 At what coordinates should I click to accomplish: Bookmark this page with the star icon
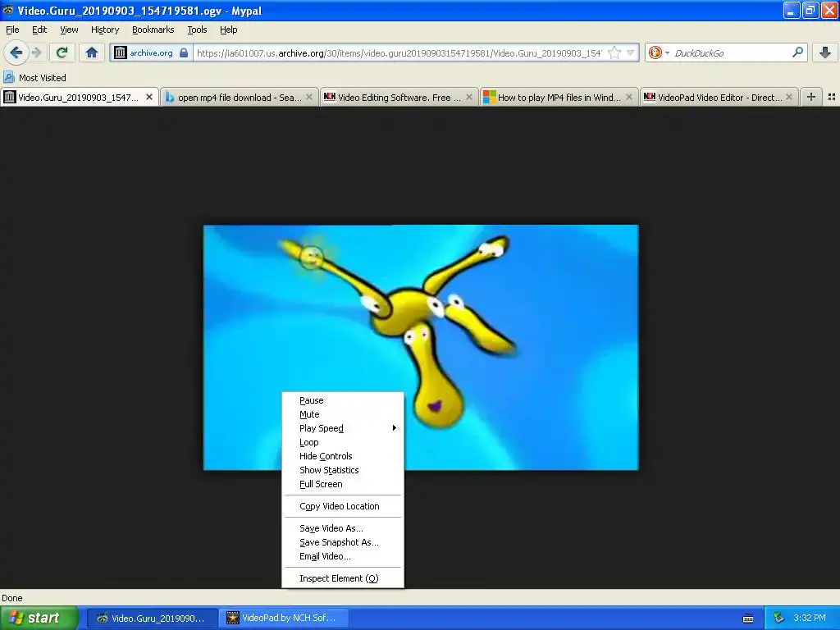(x=615, y=52)
